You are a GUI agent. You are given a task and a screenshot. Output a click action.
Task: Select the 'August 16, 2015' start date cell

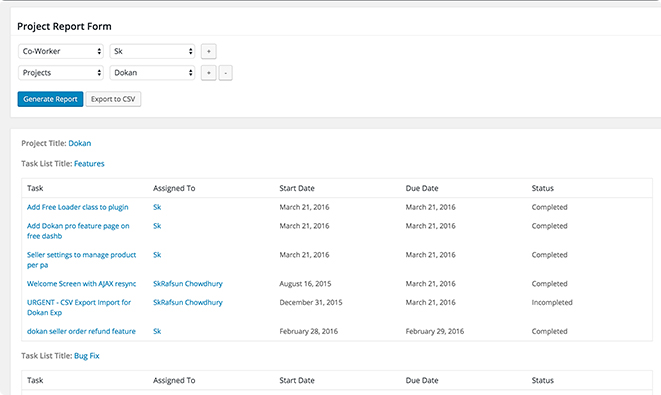coord(305,284)
